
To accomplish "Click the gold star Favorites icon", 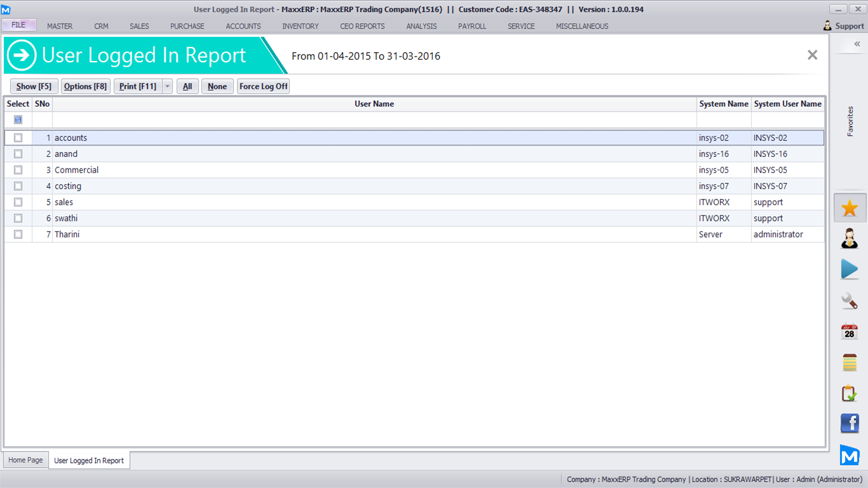I will pyautogui.click(x=850, y=208).
